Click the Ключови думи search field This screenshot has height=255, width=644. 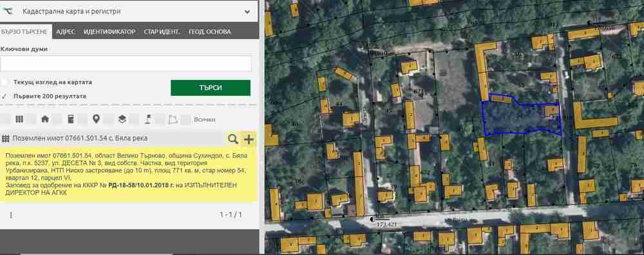(x=126, y=64)
